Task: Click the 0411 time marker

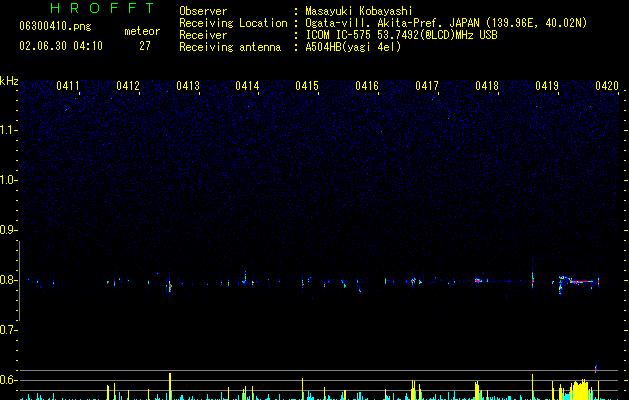Action: pyautogui.click(x=68, y=86)
